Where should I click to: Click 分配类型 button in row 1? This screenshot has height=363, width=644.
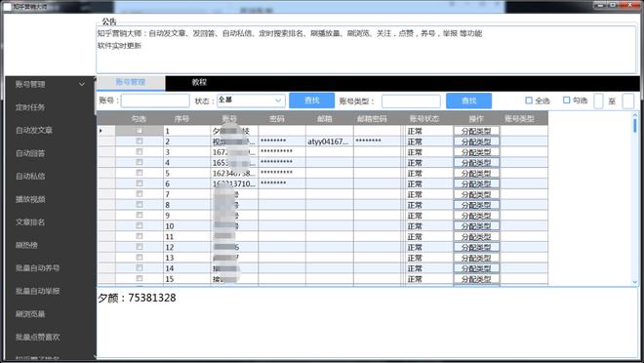tap(476, 131)
